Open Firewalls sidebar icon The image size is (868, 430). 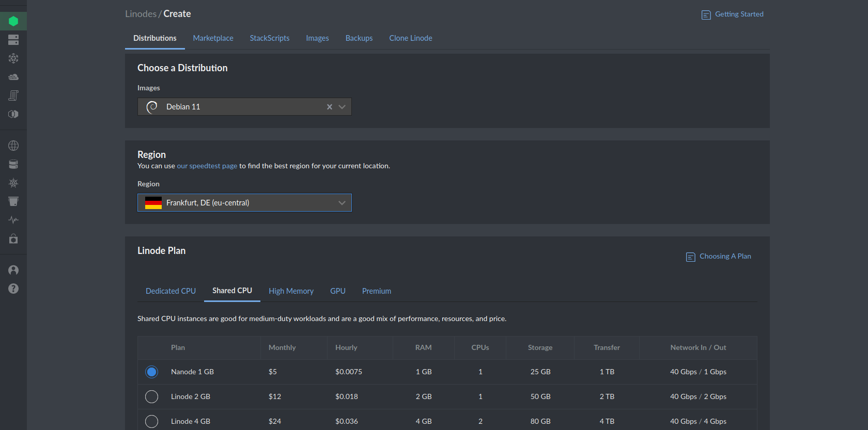pos(13,77)
